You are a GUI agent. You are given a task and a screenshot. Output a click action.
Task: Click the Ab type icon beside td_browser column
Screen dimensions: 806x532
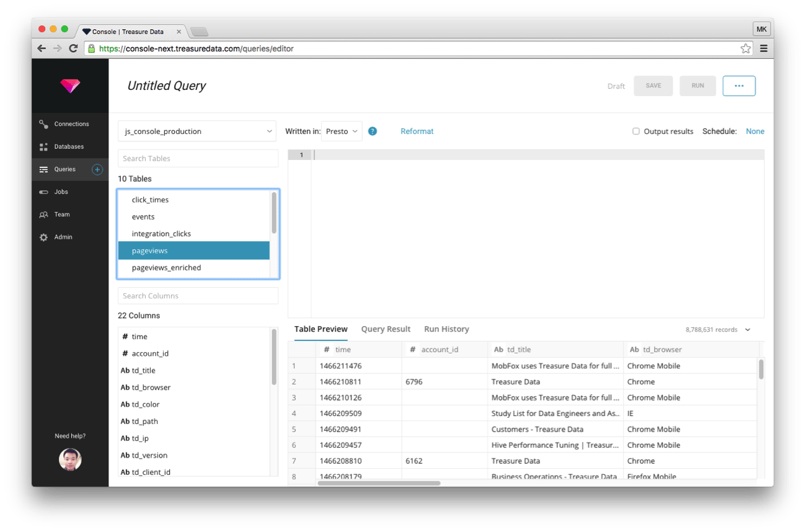125,388
